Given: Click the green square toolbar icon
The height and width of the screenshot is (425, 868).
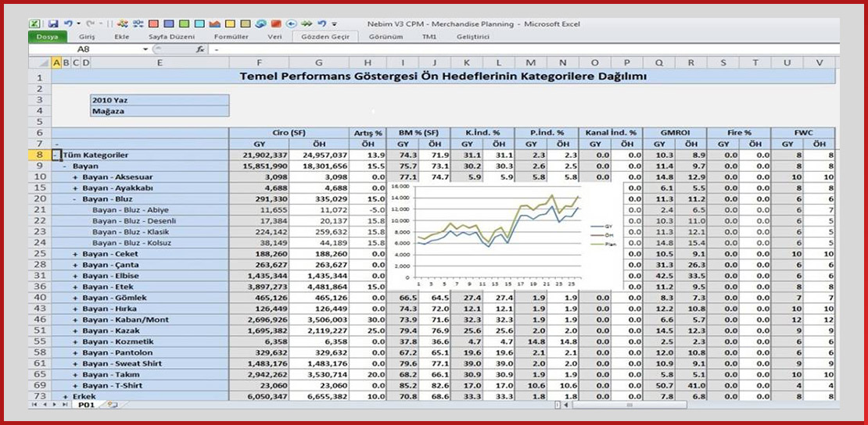Looking at the screenshot, I should point(185,23).
